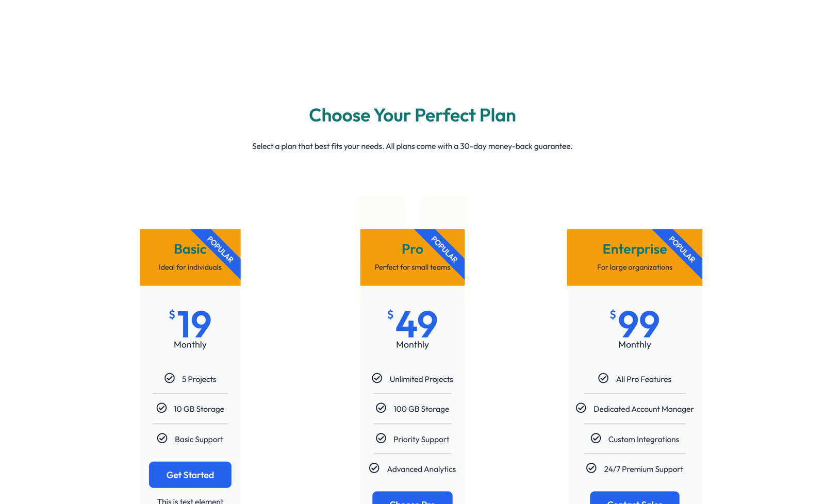
Task: Click the checkmark beside Basic Support
Action: (x=162, y=439)
